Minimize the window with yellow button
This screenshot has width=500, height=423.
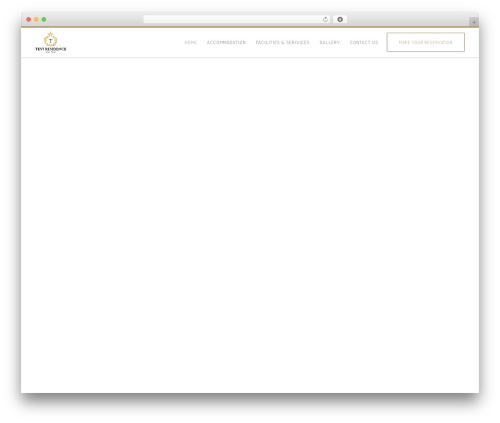(x=36, y=19)
